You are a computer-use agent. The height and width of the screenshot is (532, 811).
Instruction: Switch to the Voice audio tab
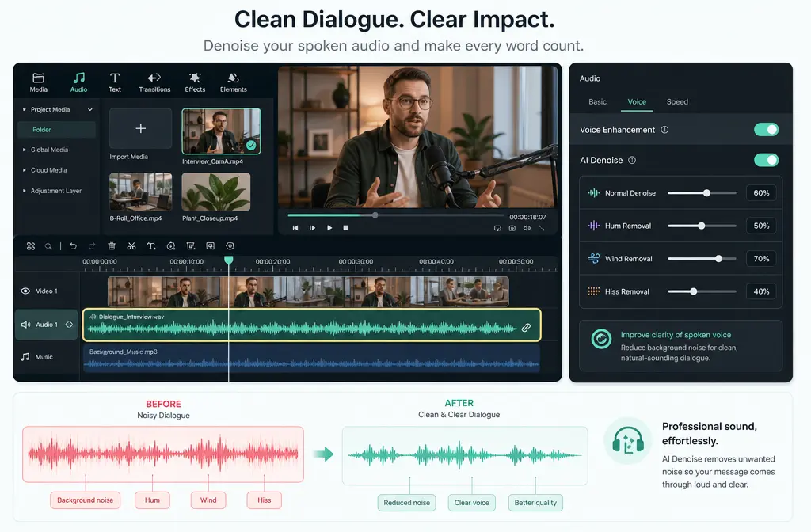coord(637,102)
